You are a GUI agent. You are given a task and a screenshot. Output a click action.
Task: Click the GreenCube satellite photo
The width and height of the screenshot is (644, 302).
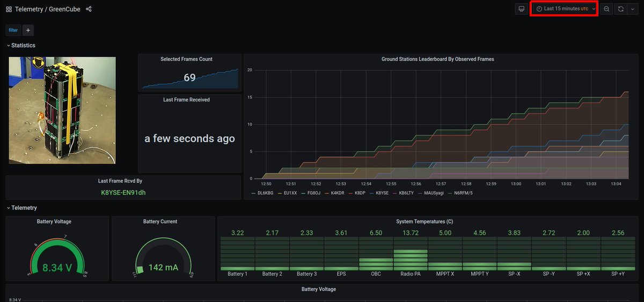tap(62, 111)
